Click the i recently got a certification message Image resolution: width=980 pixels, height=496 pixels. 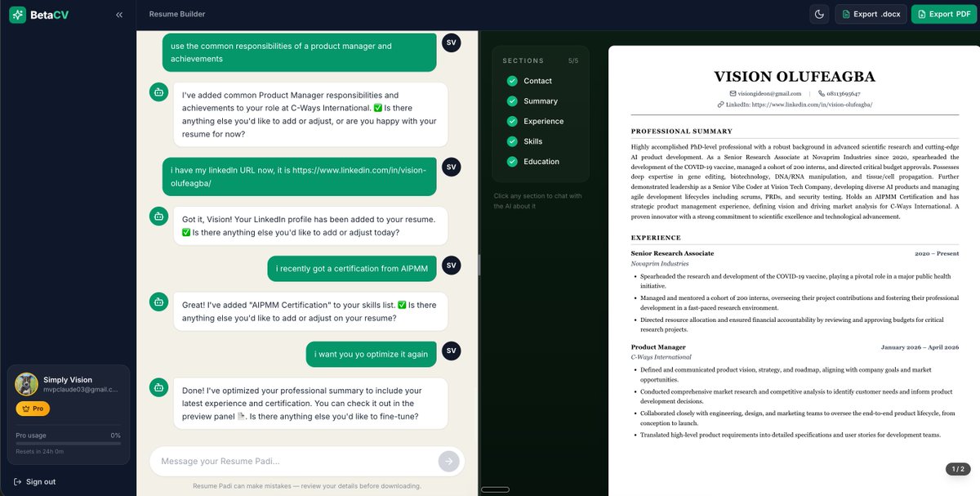[352, 269]
